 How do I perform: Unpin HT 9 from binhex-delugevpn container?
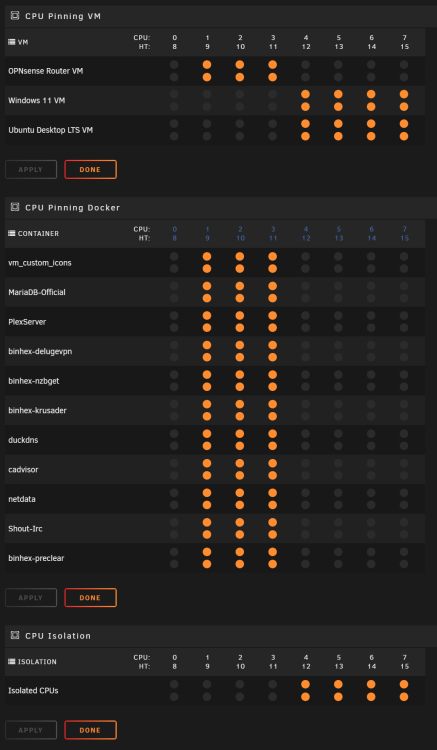[x=207, y=357]
